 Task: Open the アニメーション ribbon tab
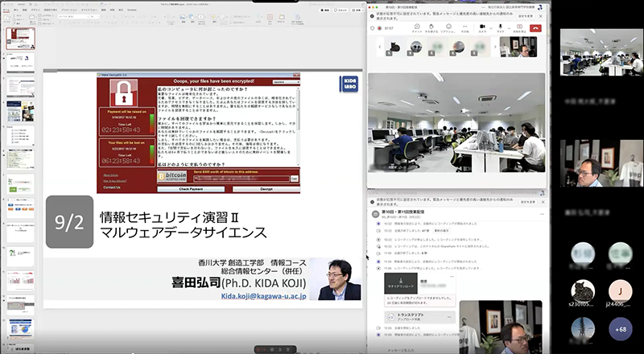point(68,9)
